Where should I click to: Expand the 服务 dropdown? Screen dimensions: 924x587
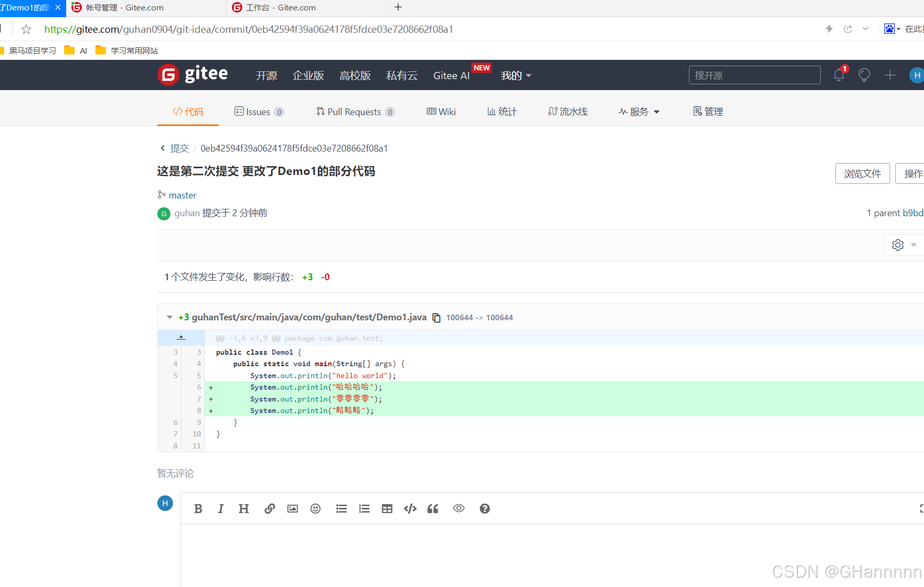(638, 111)
